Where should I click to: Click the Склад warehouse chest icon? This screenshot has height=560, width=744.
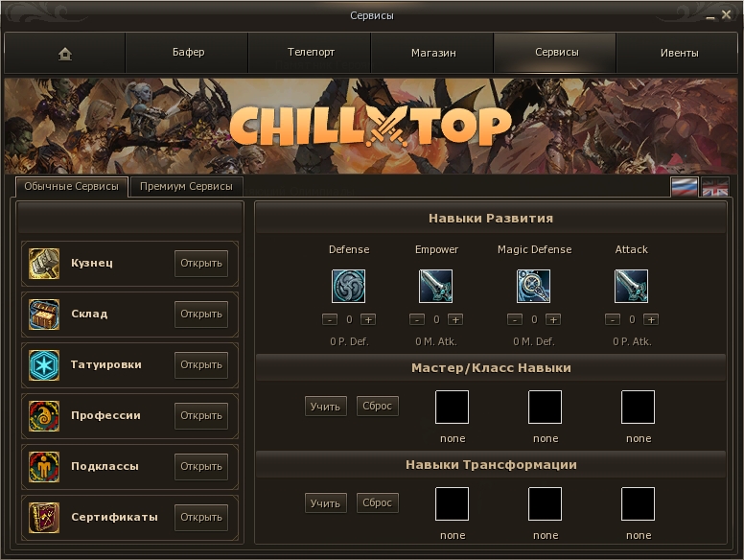pos(44,315)
